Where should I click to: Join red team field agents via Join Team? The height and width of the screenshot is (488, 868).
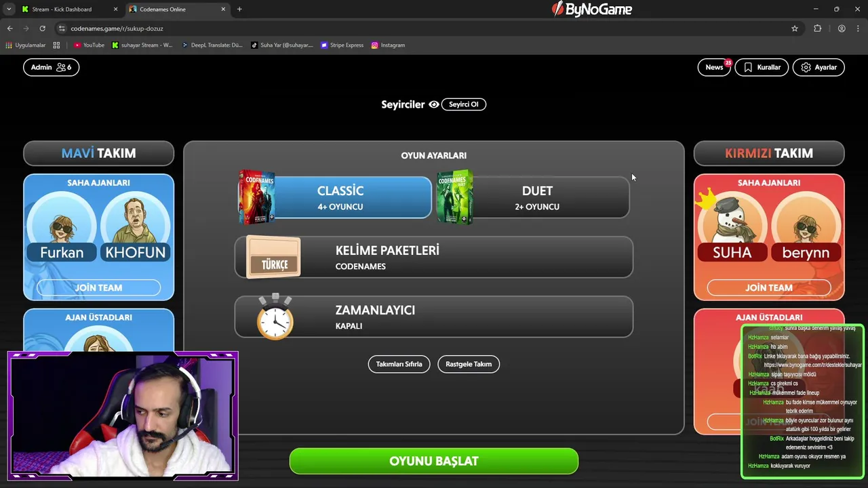pyautogui.click(x=769, y=287)
